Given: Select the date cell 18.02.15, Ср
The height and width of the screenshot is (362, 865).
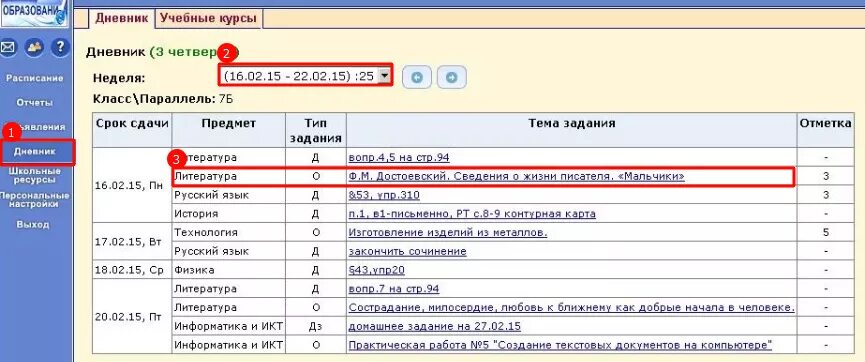Looking at the screenshot, I should click(x=132, y=270).
